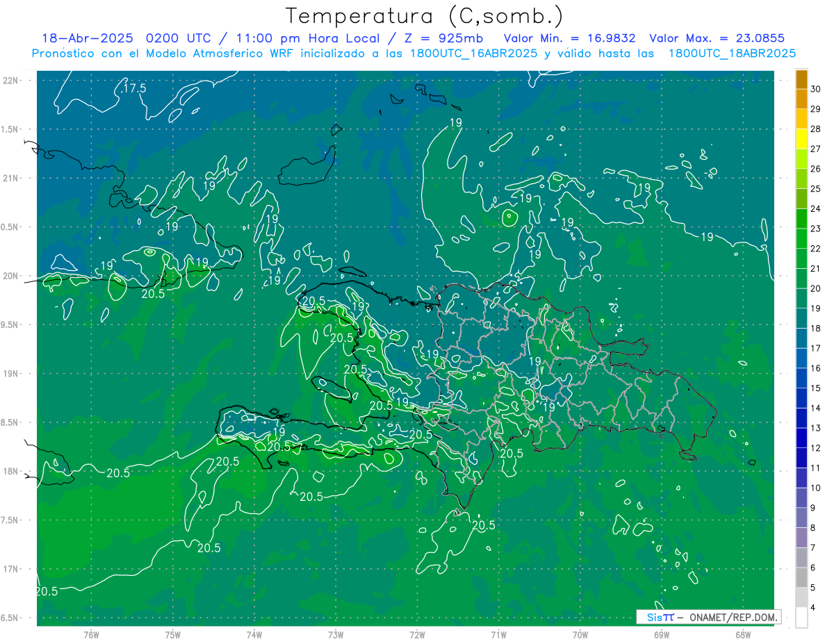Click the '76W' longitude axis label

91,634
